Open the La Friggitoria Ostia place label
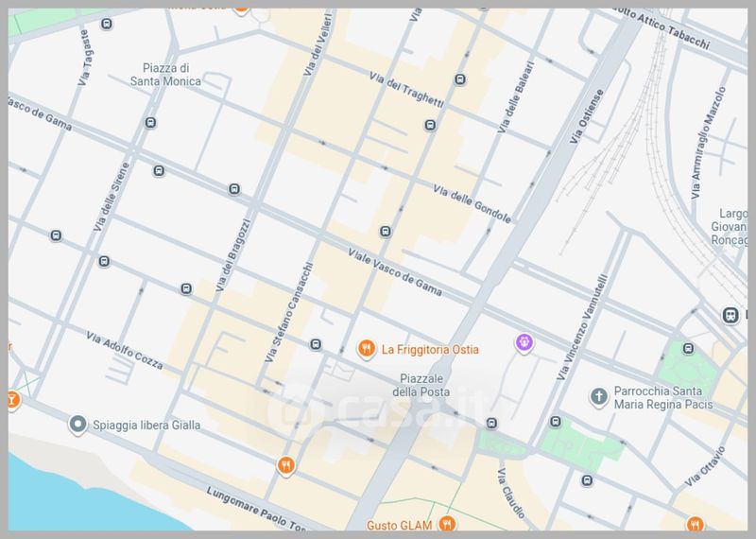The width and height of the screenshot is (756, 539). coord(430,349)
